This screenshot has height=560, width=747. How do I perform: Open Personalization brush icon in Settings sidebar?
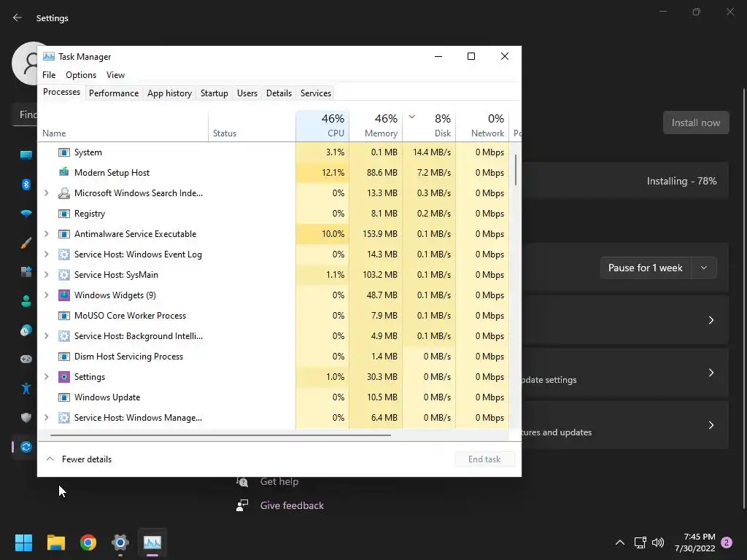26,243
